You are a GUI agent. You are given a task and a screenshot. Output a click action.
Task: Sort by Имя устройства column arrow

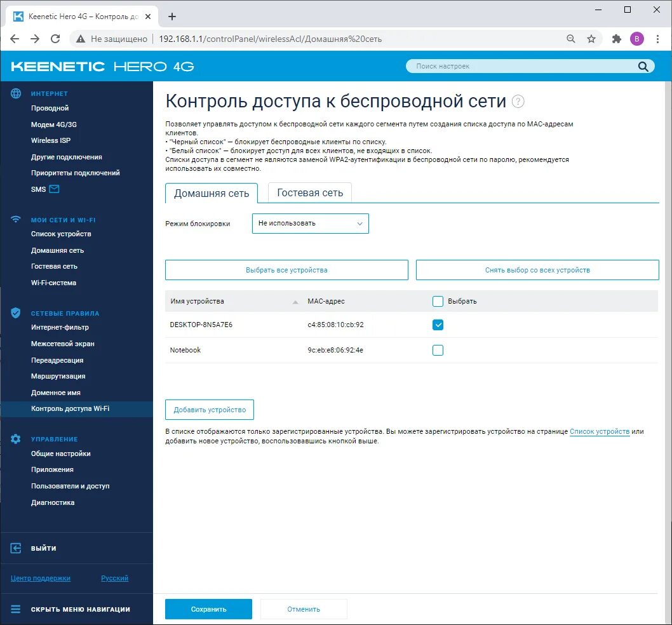[x=295, y=302]
